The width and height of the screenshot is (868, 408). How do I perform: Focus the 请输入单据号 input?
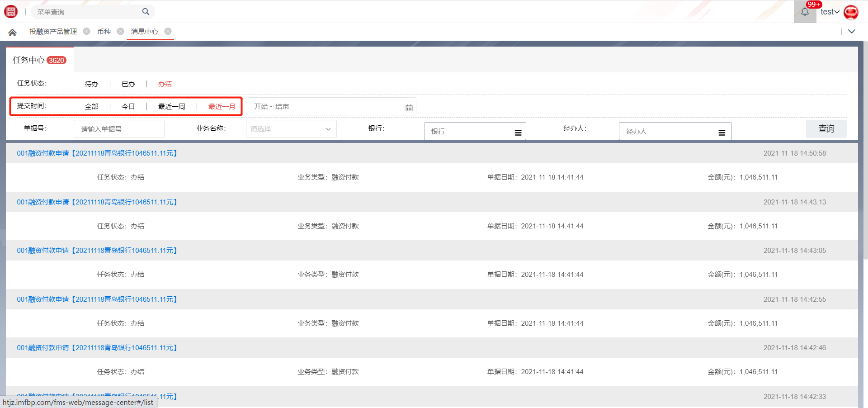(119, 129)
